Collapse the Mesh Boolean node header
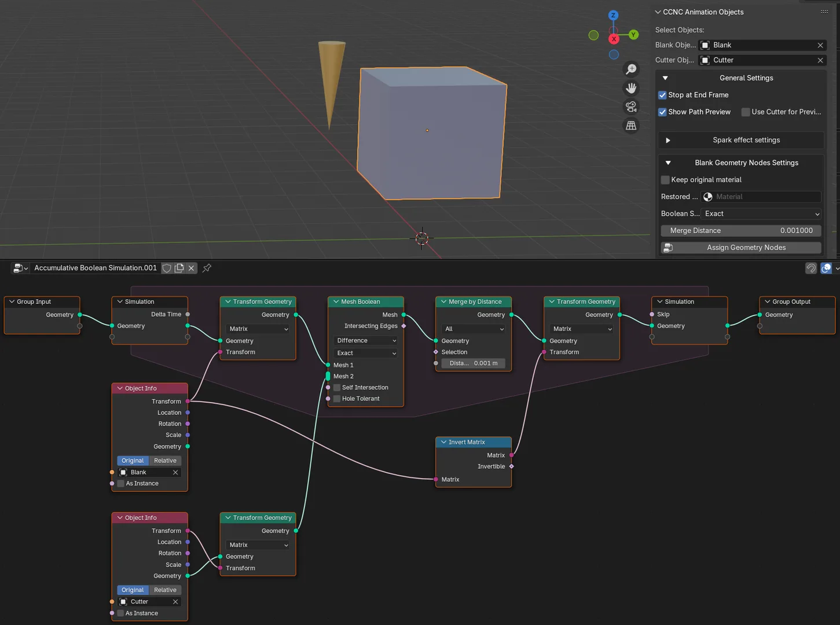Screen dimensions: 840x625 coord(336,302)
